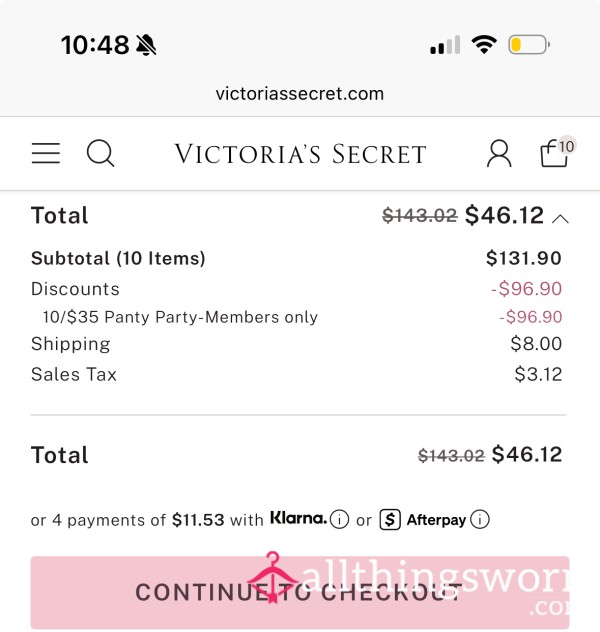The width and height of the screenshot is (600, 632).
Task: Tap the bottom Total $46.12 amount
Action: tap(527, 455)
